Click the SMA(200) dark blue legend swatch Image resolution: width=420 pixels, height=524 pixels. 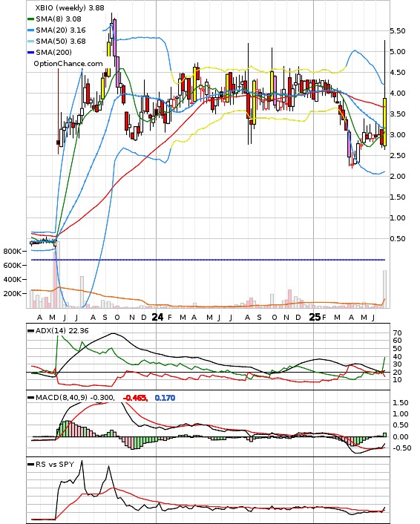click(30, 53)
